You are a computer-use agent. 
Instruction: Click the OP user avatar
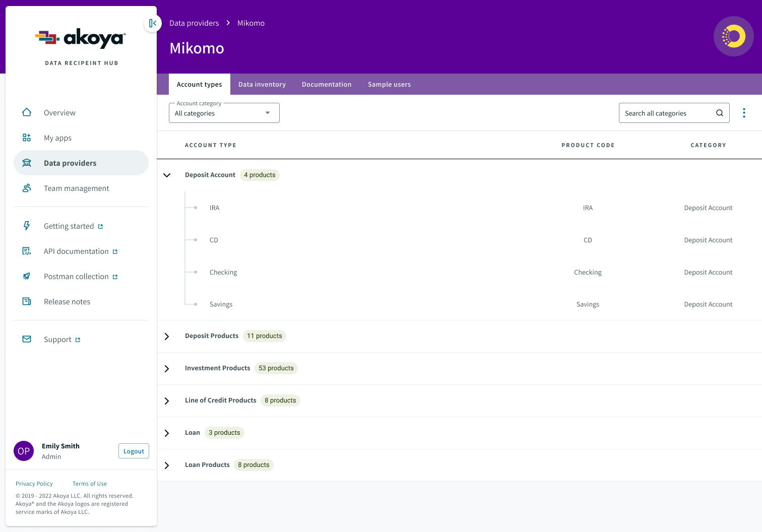tap(24, 451)
